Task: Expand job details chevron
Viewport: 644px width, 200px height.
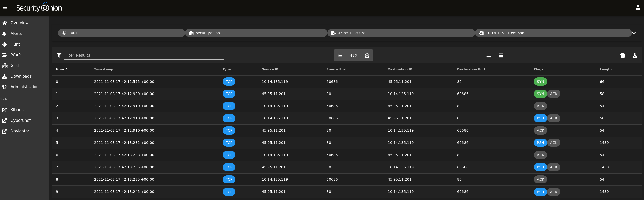Action: click(634, 33)
